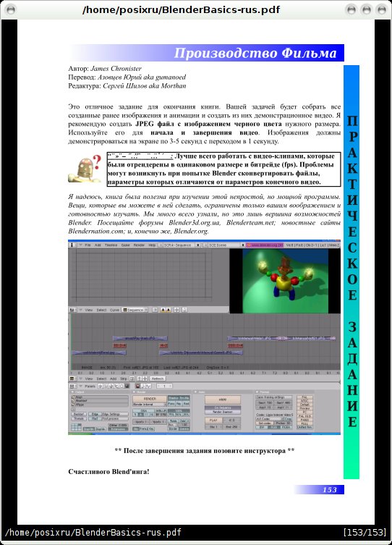Viewport: 392px width, 545px height.
Task: Click the Panels label in buttons window header
Action: click(x=90, y=386)
